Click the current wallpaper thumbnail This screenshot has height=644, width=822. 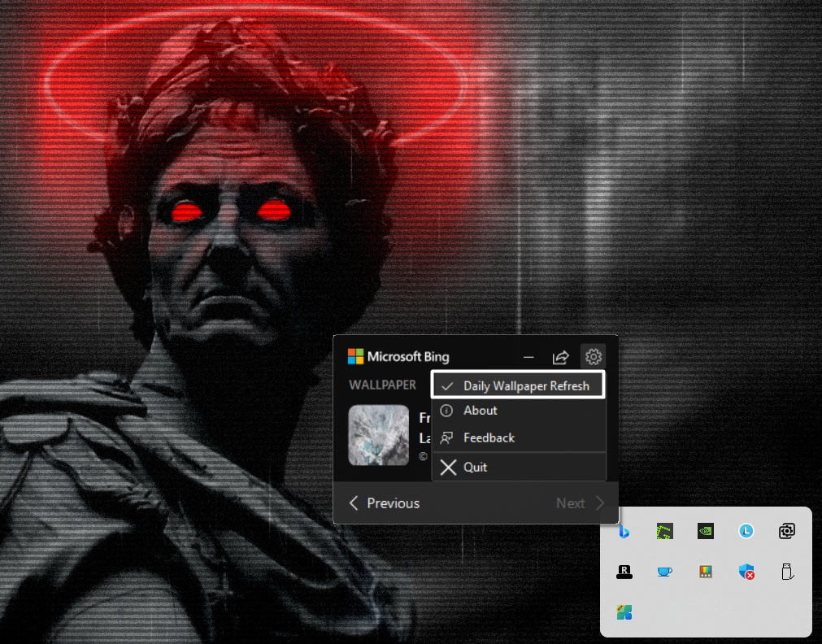378,435
